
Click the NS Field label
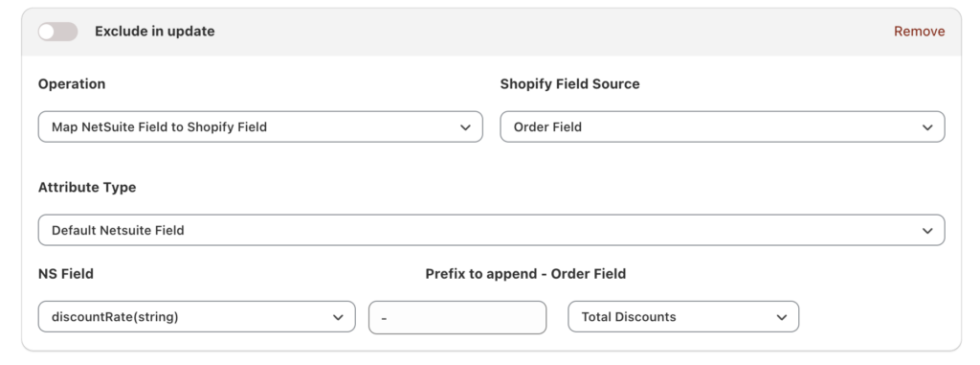(x=66, y=274)
